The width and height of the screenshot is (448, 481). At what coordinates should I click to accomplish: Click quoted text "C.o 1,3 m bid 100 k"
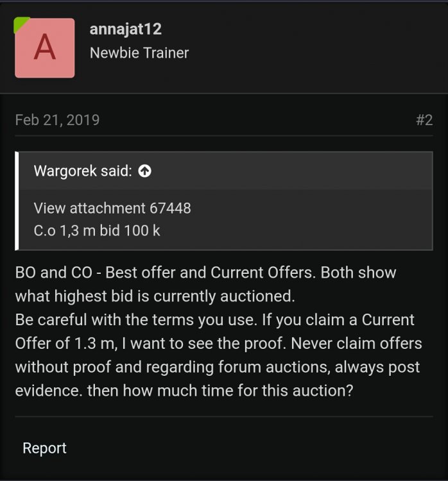(x=97, y=230)
